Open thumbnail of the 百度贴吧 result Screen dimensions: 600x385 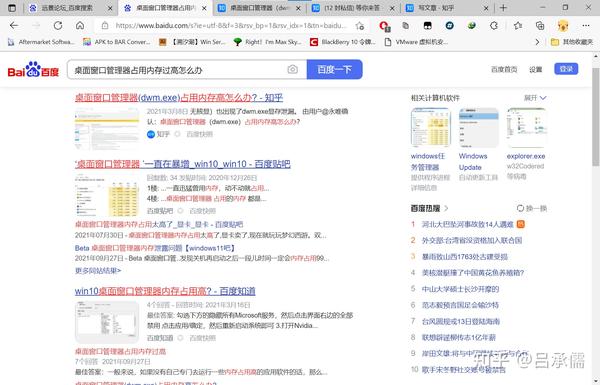(107, 195)
